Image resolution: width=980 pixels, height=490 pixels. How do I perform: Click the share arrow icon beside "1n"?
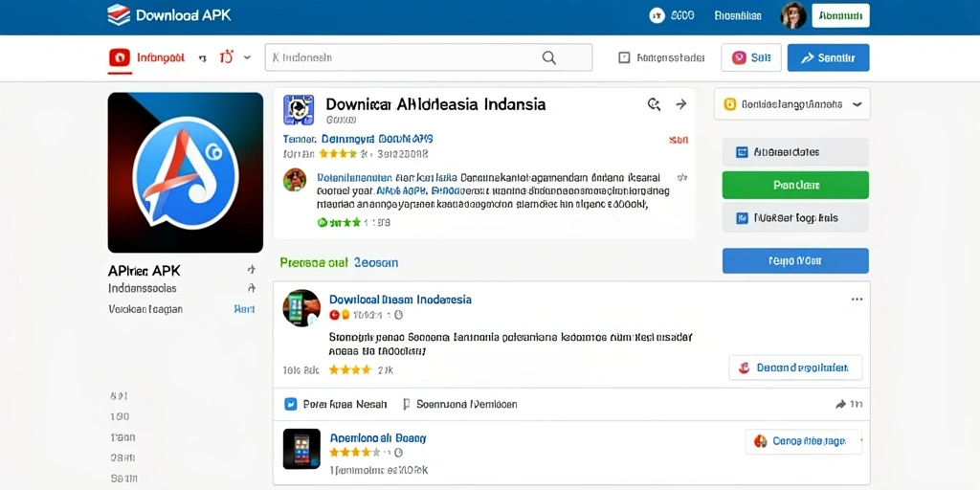[840, 405]
